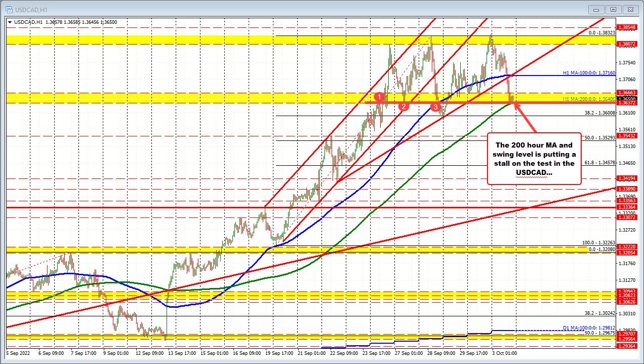
Task: Click the red 1.32054 price tag
Action: pos(627,252)
